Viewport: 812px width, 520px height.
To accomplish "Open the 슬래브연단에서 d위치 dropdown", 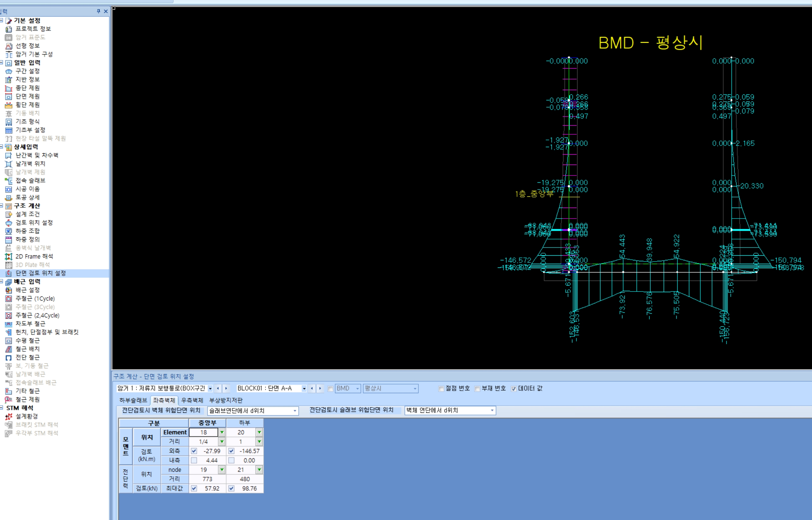I will point(295,411).
